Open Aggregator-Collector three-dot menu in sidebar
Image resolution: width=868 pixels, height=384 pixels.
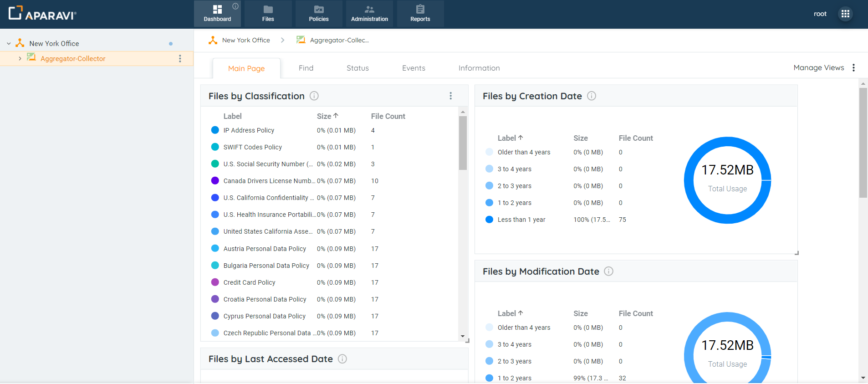(180, 59)
